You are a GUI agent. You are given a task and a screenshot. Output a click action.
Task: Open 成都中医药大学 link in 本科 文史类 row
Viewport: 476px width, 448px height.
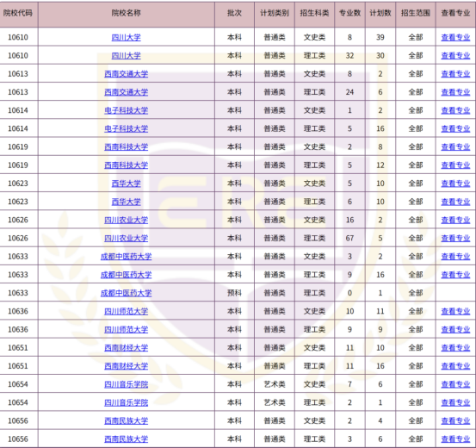(126, 256)
